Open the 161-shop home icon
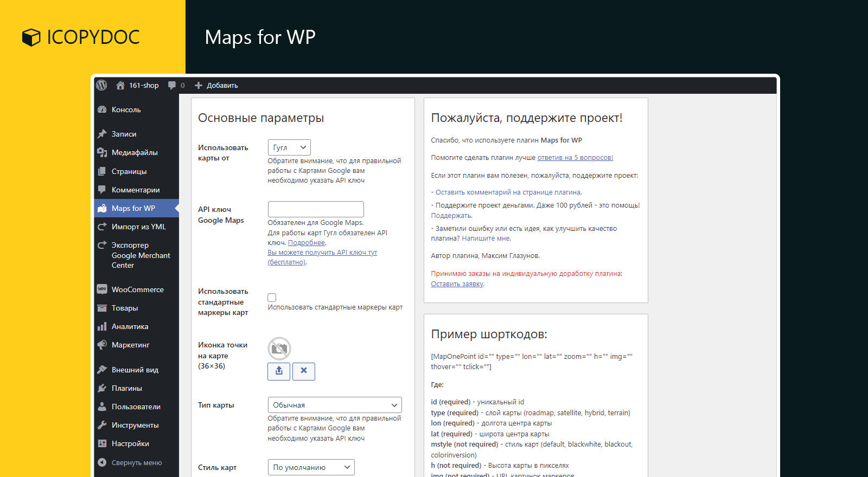Viewport: 868px width, 477px height. [x=120, y=85]
